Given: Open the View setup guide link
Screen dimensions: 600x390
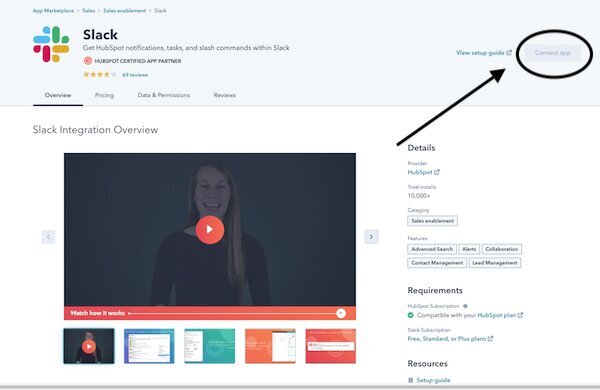Looking at the screenshot, I should tap(484, 53).
